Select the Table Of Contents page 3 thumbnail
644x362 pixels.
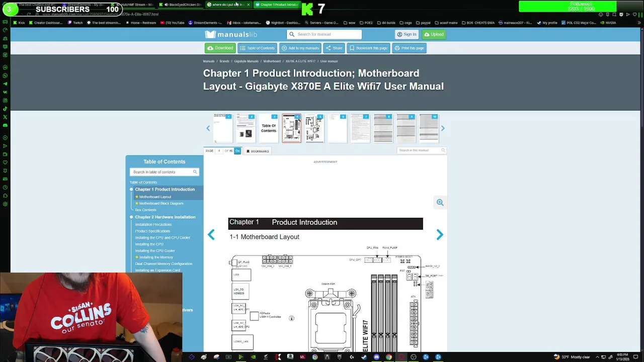click(x=269, y=128)
